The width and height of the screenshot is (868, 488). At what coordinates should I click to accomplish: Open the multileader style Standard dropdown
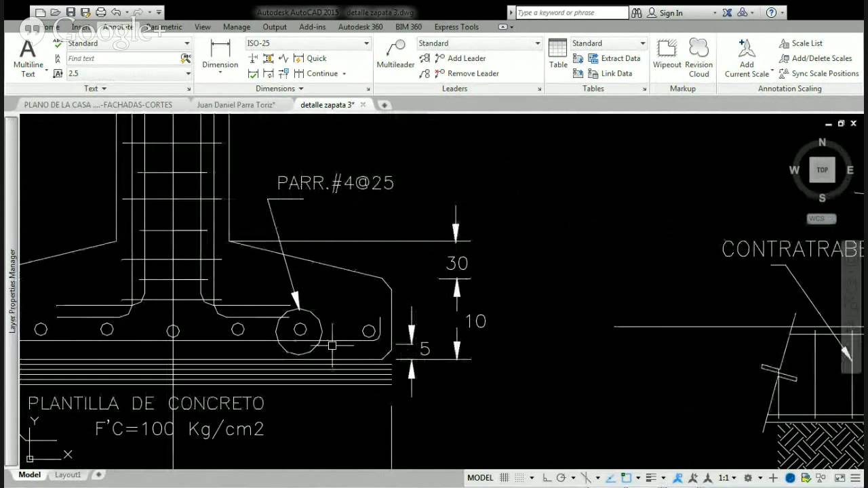click(x=538, y=43)
